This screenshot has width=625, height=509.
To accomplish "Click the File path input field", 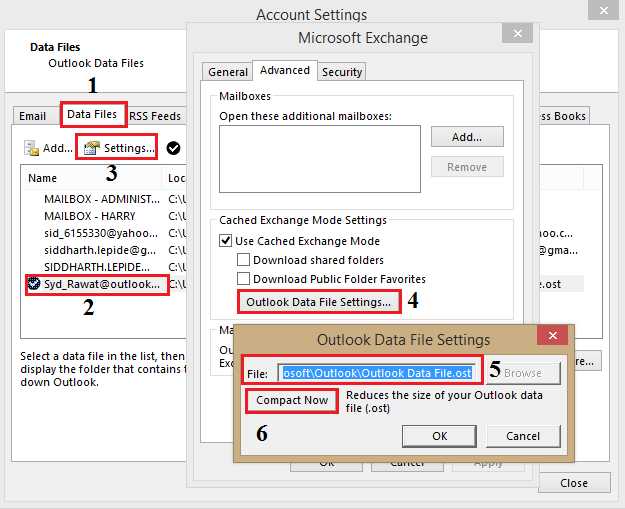I will coord(377,373).
